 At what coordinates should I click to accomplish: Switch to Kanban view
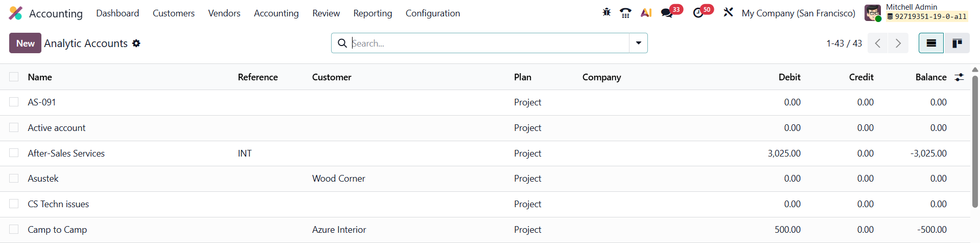click(957, 43)
